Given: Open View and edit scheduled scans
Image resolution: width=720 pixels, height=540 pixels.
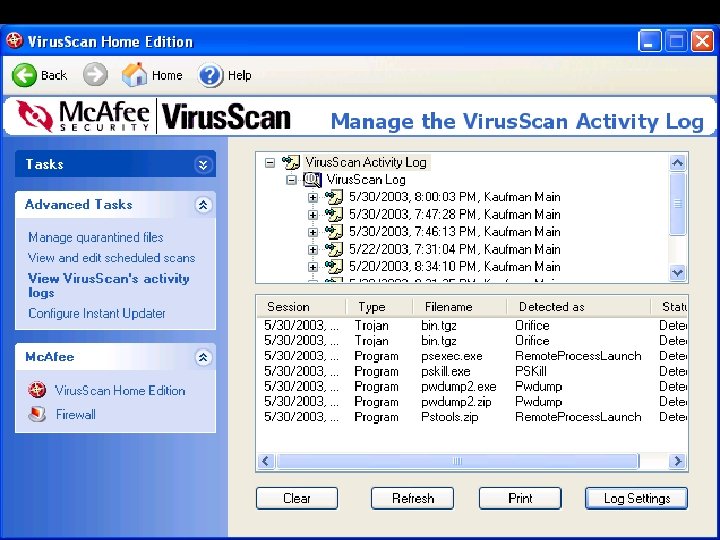Looking at the screenshot, I should click(112, 258).
